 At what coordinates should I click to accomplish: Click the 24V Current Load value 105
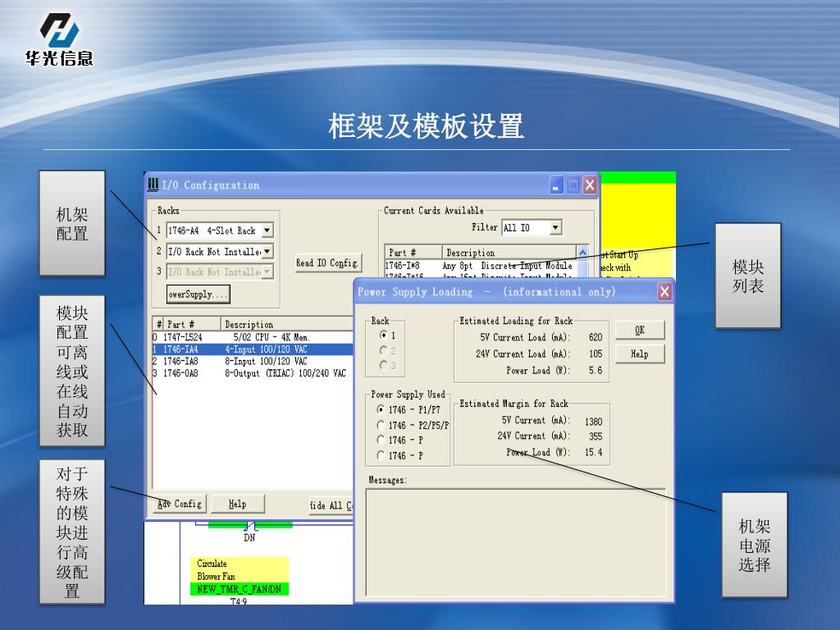(x=596, y=354)
